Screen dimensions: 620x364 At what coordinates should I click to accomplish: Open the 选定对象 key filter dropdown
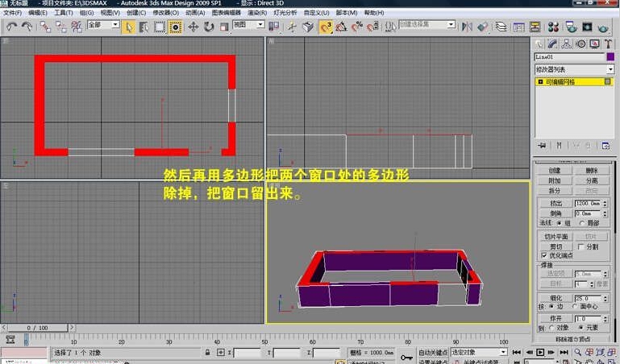(479, 352)
